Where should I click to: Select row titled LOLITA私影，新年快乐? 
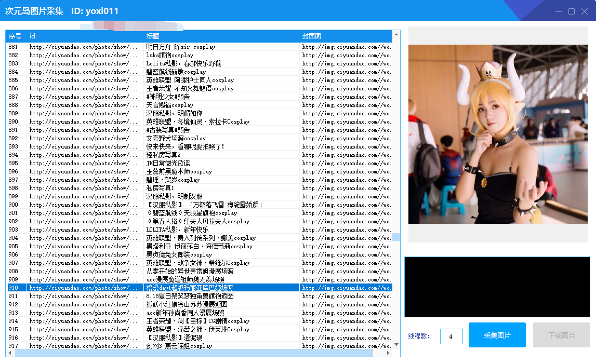coord(199,230)
